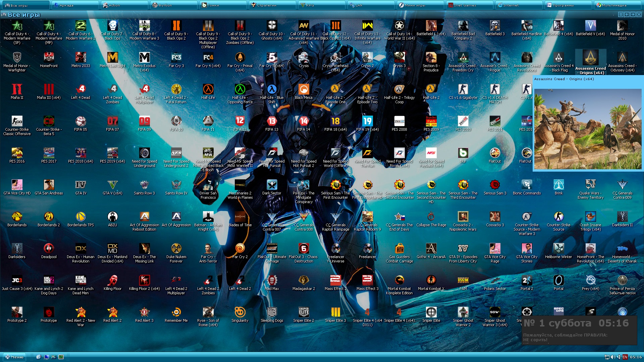Image resolution: width=644 pixels, height=362 pixels.
Task: Open Singularity game icon
Action: [x=240, y=315]
